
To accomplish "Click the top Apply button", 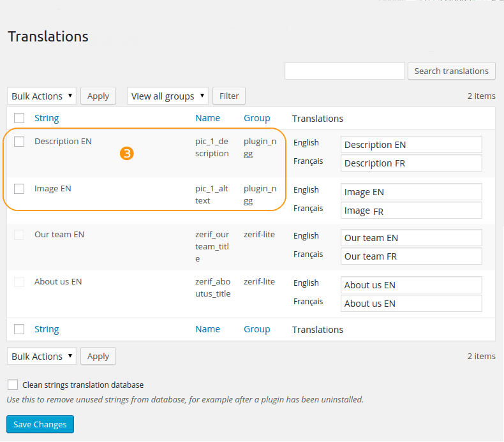I will click(x=98, y=96).
